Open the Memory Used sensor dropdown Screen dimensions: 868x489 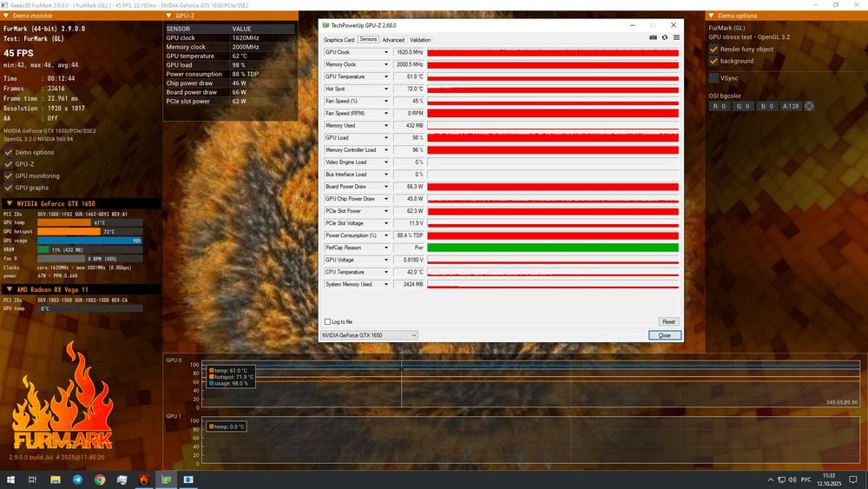(386, 125)
